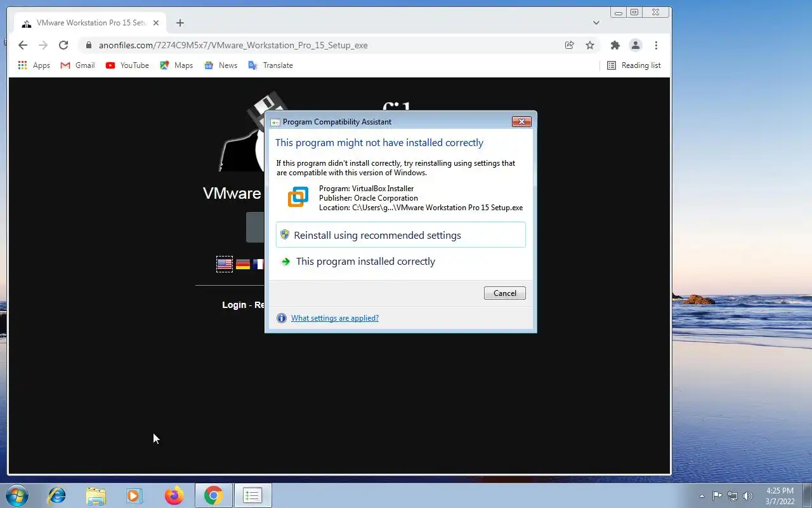Expand the tab search chevron
The image size is (812, 508).
pyautogui.click(x=596, y=23)
